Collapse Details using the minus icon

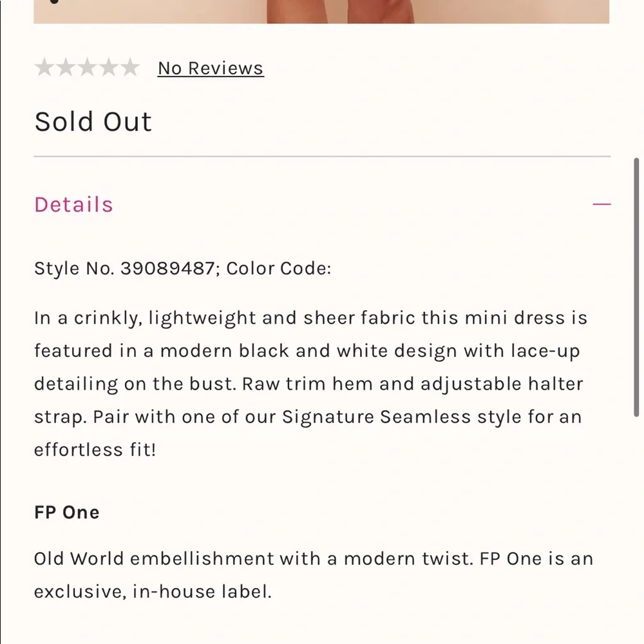coord(601,204)
